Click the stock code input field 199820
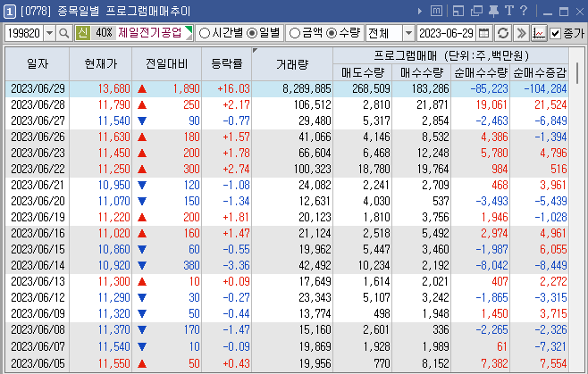 24,33
